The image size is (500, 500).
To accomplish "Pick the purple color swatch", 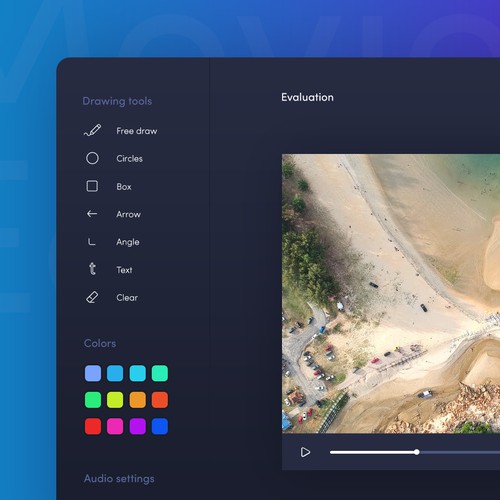I will pos(138,426).
